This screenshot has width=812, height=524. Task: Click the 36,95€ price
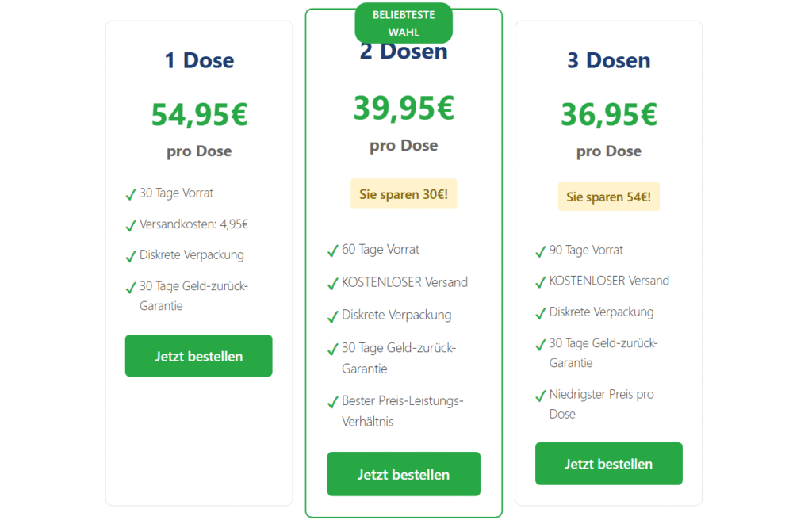point(609,115)
